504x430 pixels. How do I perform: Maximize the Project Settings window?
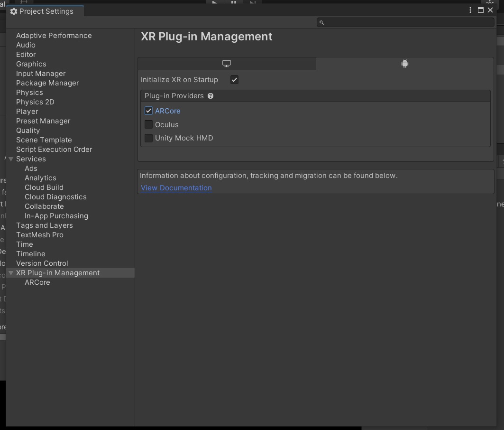click(481, 10)
